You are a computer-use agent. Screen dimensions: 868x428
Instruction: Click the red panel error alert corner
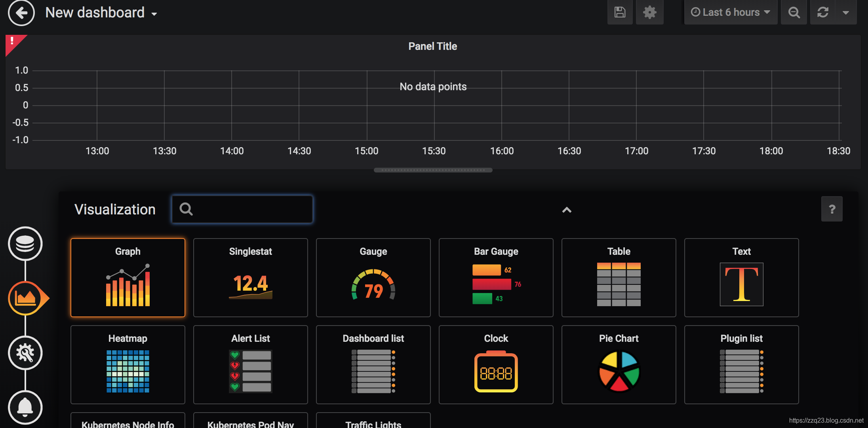coord(13,42)
